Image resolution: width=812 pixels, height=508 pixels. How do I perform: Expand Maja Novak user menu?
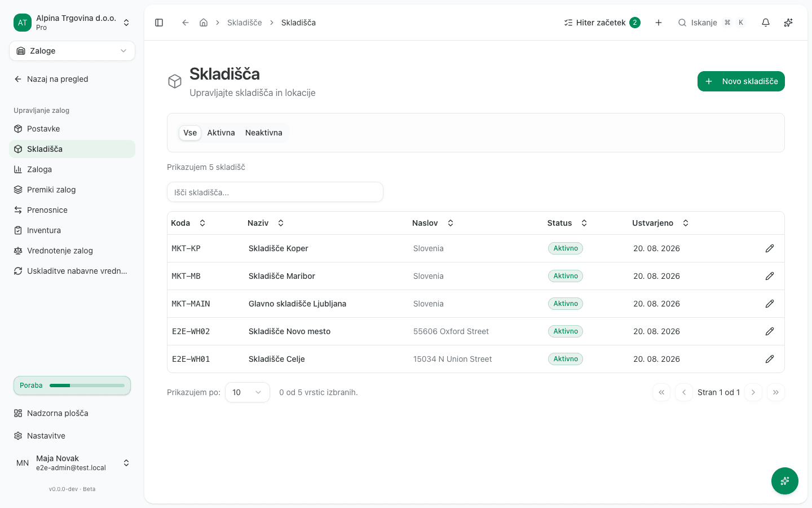72,463
